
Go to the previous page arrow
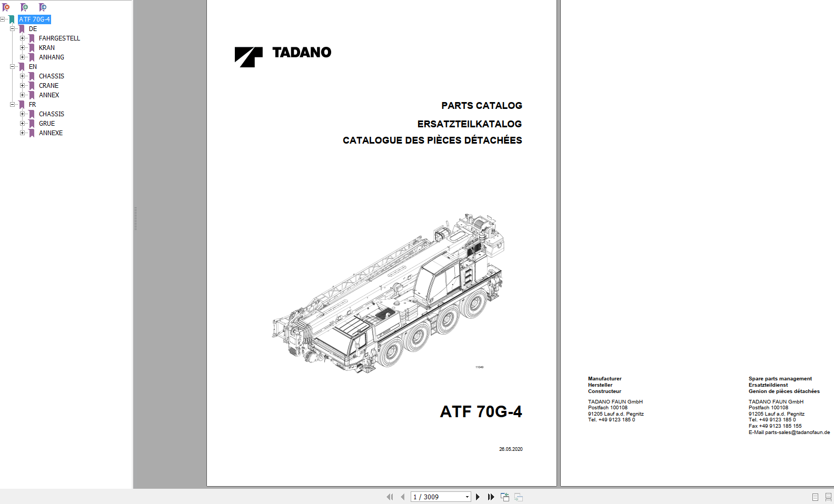402,497
